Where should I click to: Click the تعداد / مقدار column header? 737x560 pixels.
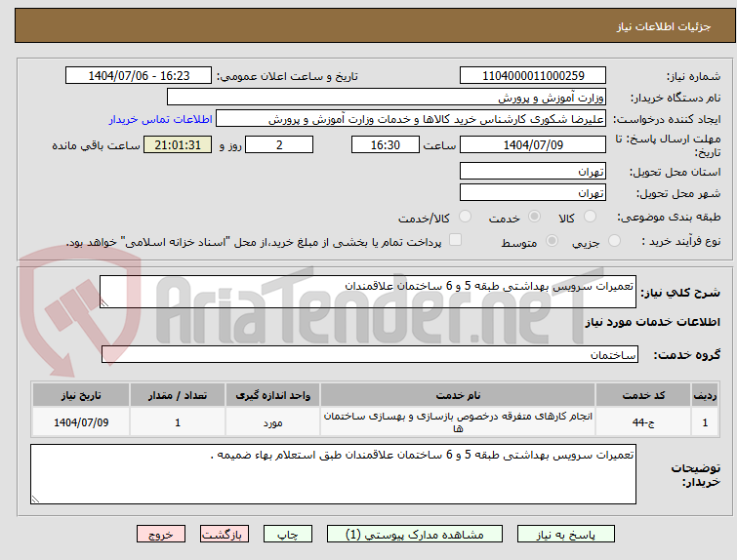tap(178, 395)
